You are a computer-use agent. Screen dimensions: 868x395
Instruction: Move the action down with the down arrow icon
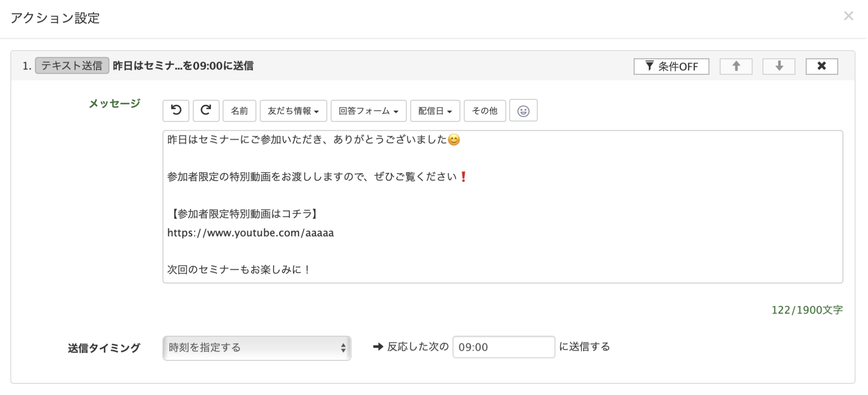click(x=778, y=66)
